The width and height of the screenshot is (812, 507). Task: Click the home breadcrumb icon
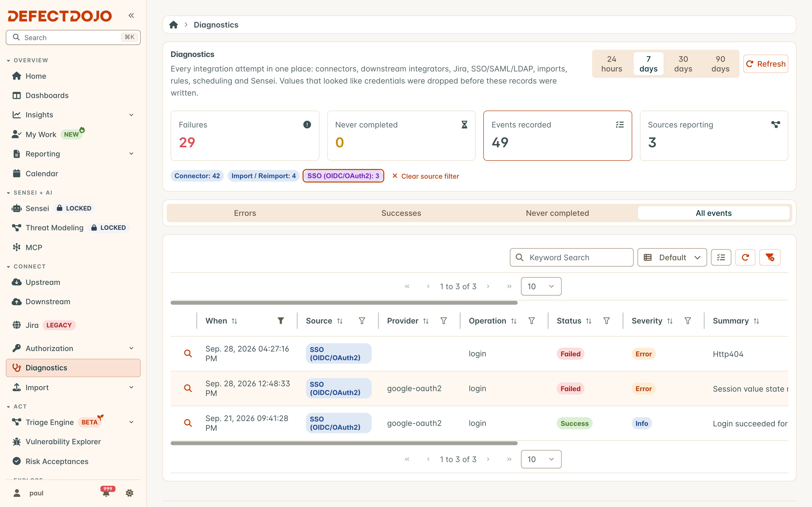pyautogui.click(x=174, y=25)
